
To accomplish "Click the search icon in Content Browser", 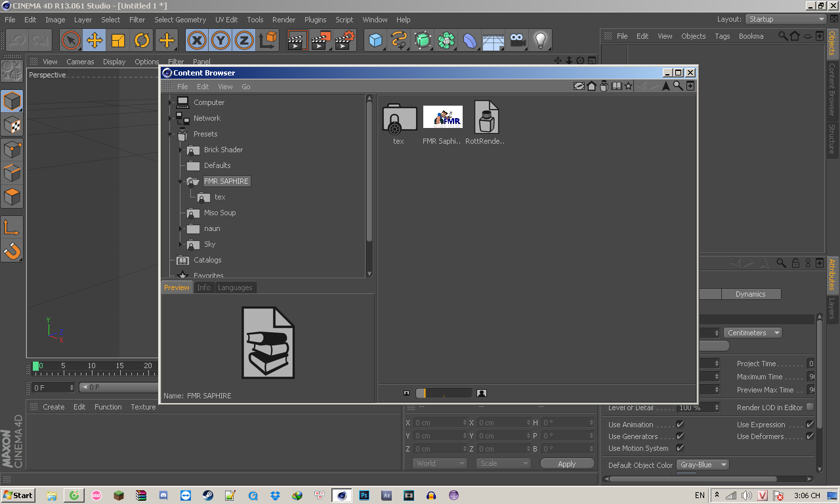I will 678,86.
